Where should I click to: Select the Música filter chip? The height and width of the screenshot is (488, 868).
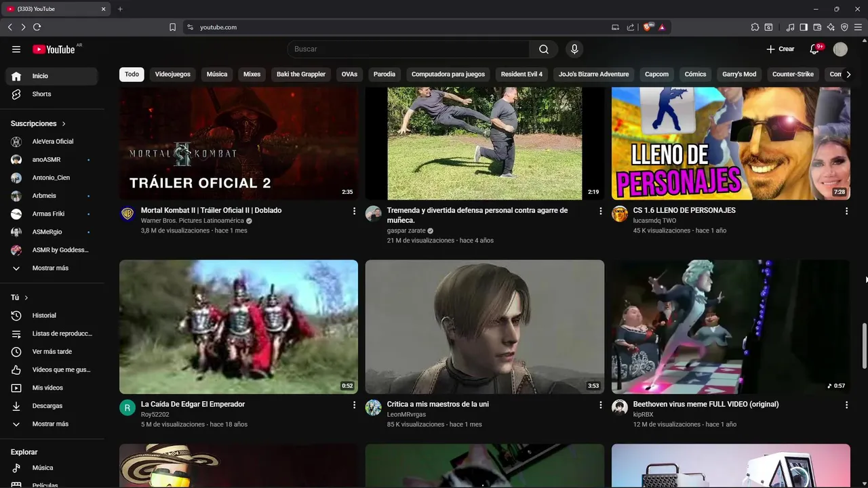[217, 75]
